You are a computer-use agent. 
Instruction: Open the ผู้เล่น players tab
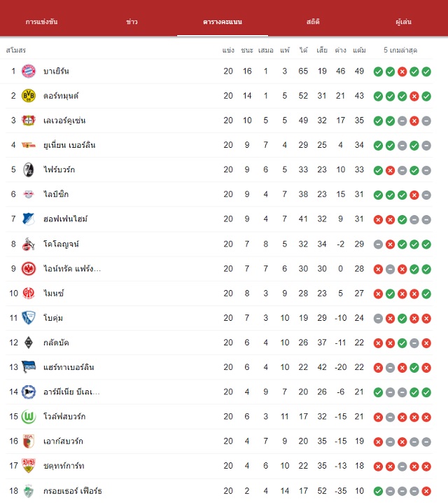[x=403, y=22]
